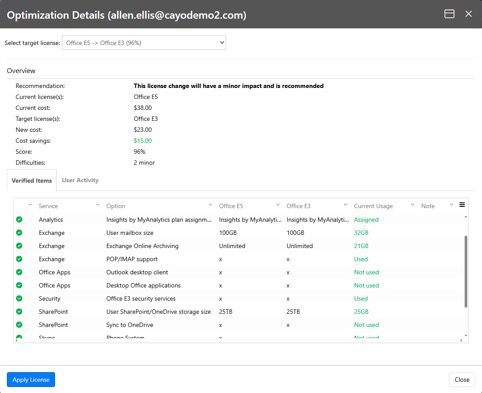
Task: Click the Apply License button
Action: [x=31, y=380]
